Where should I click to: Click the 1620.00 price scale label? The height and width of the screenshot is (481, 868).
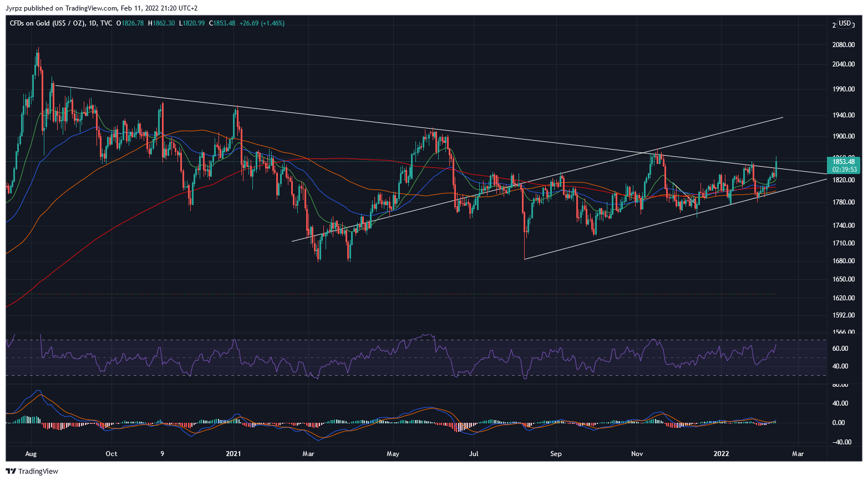842,298
